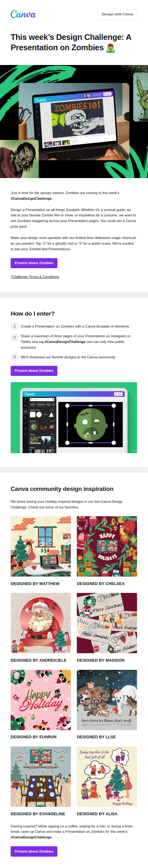The width and height of the screenshot is (148, 868).
Task: Click the 'This week's Design Challenge' headline
Action: pyautogui.click(x=71, y=42)
